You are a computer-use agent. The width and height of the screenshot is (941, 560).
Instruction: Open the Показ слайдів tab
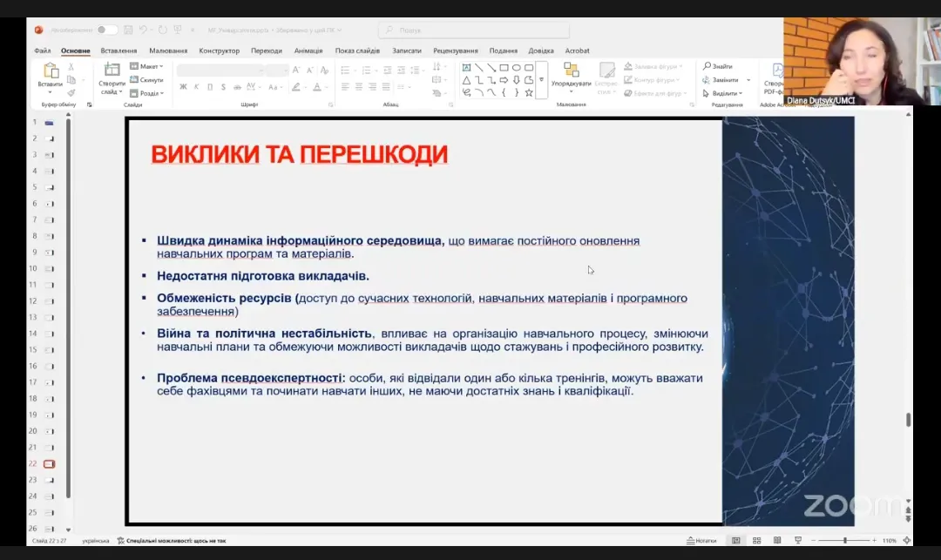[x=357, y=51]
